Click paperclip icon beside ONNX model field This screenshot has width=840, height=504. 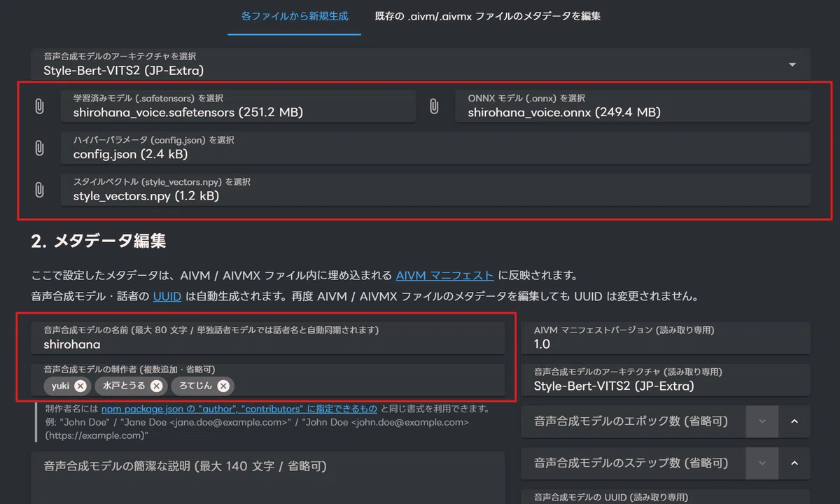[x=434, y=106]
